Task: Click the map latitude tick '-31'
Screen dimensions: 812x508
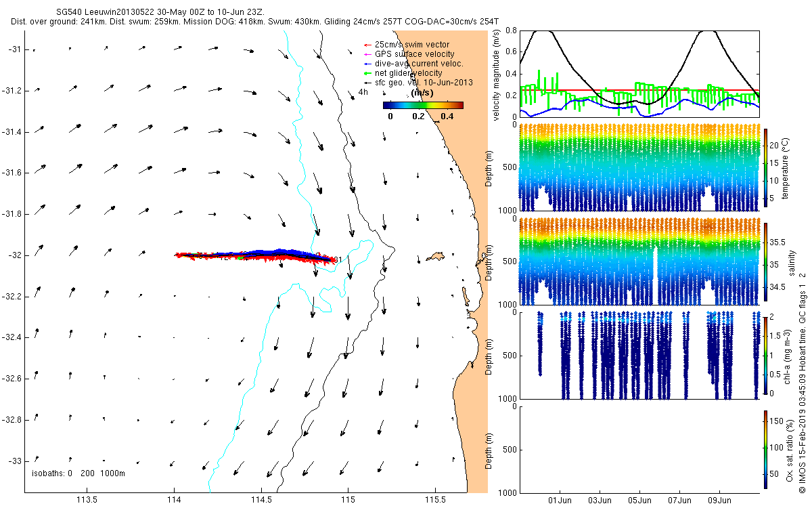Action: pyautogui.click(x=15, y=49)
